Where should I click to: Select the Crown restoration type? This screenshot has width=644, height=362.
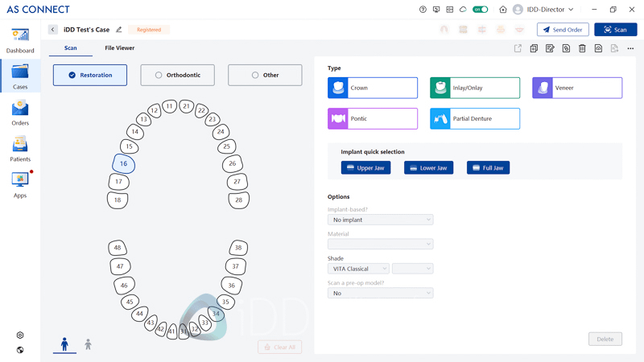(373, 88)
